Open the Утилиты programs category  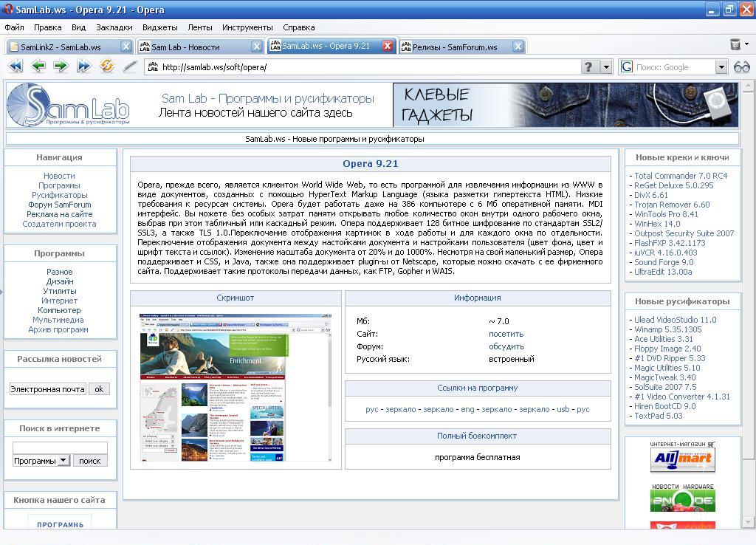60,291
